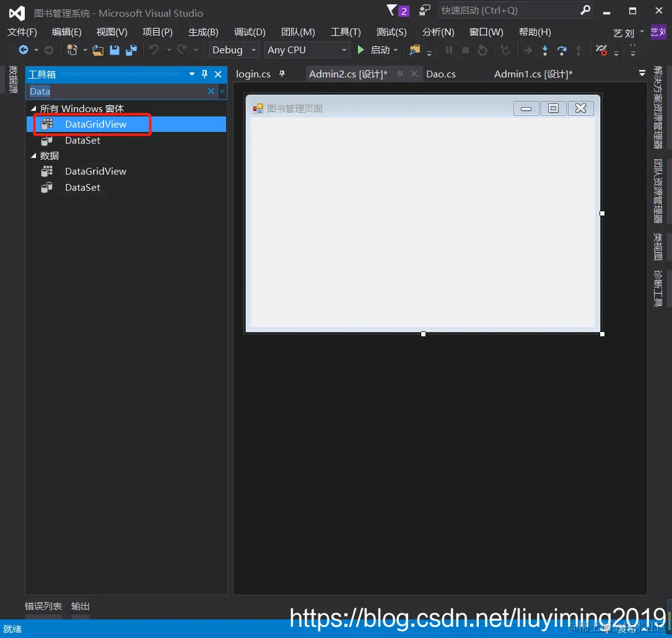This screenshot has height=638, width=672.
Task: Open the 团队(M) menu
Action: tap(298, 32)
